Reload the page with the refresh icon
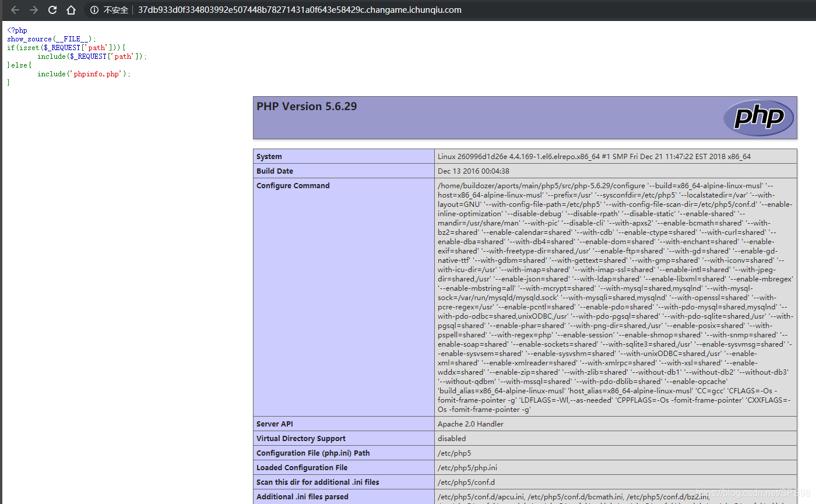Screen dimensions: 816x504 [52, 10]
